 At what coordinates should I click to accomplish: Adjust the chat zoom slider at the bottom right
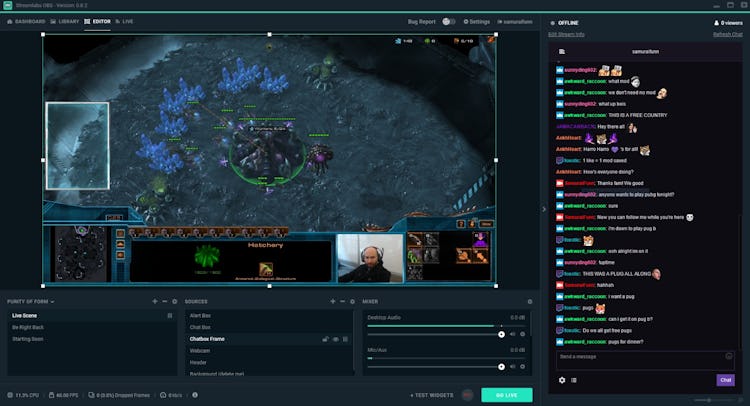(x=709, y=400)
